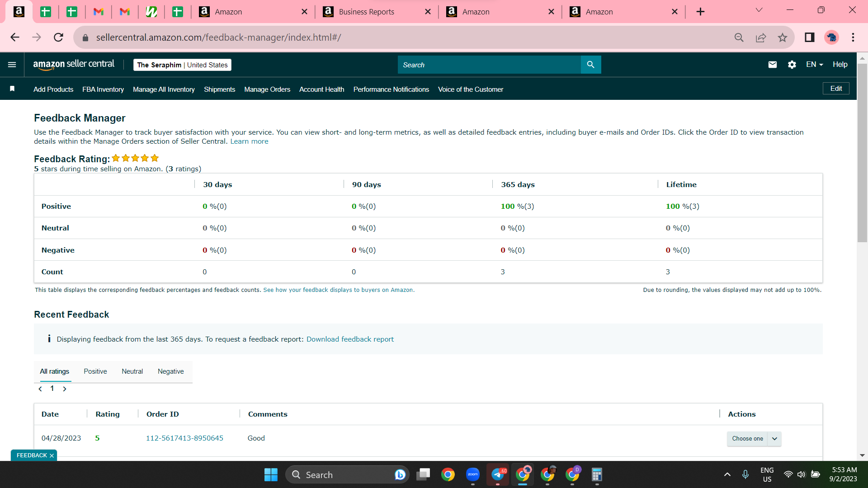Select the Negative tab
This screenshot has width=868, height=488.
click(170, 371)
